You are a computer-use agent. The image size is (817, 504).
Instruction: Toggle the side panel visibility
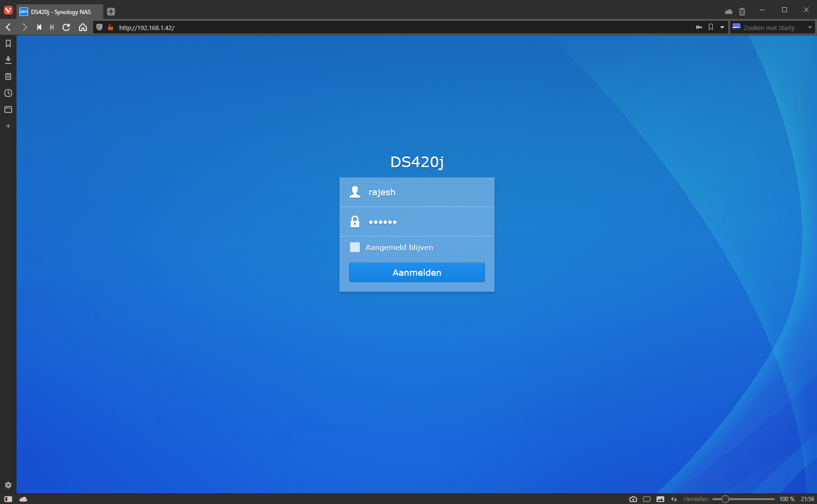[x=8, y=499]
